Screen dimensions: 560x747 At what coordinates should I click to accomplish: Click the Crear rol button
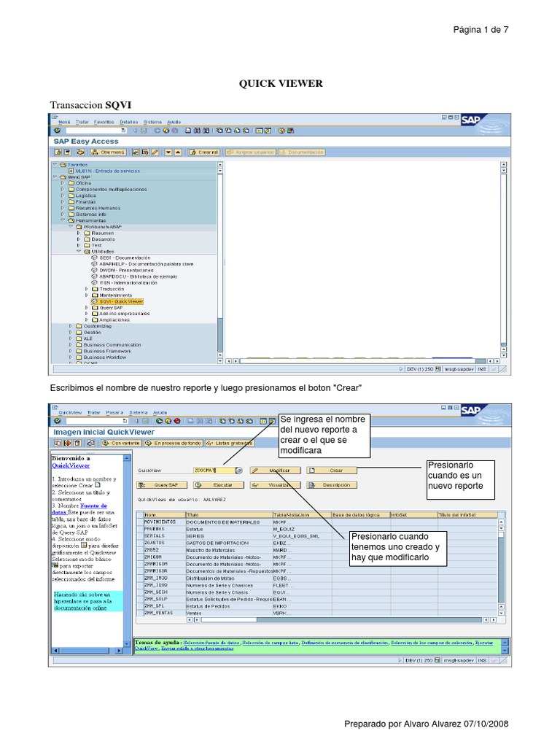(204, 152)
